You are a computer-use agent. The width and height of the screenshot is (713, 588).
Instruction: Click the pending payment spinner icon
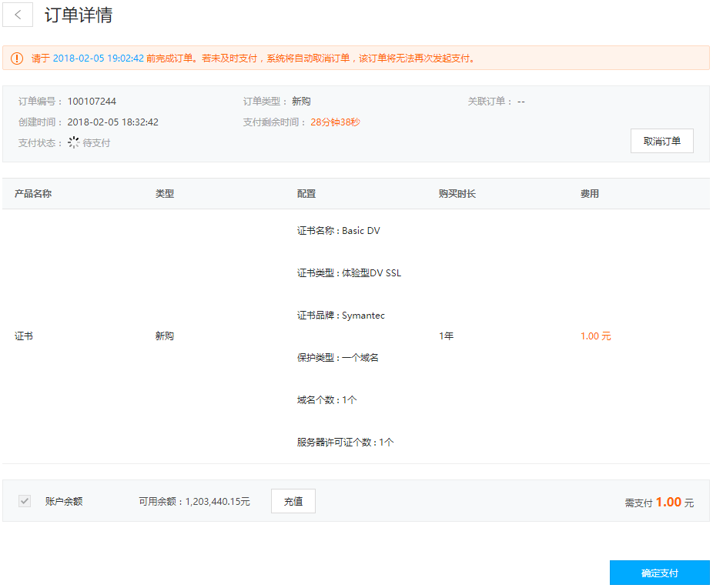tap(74, 142)
